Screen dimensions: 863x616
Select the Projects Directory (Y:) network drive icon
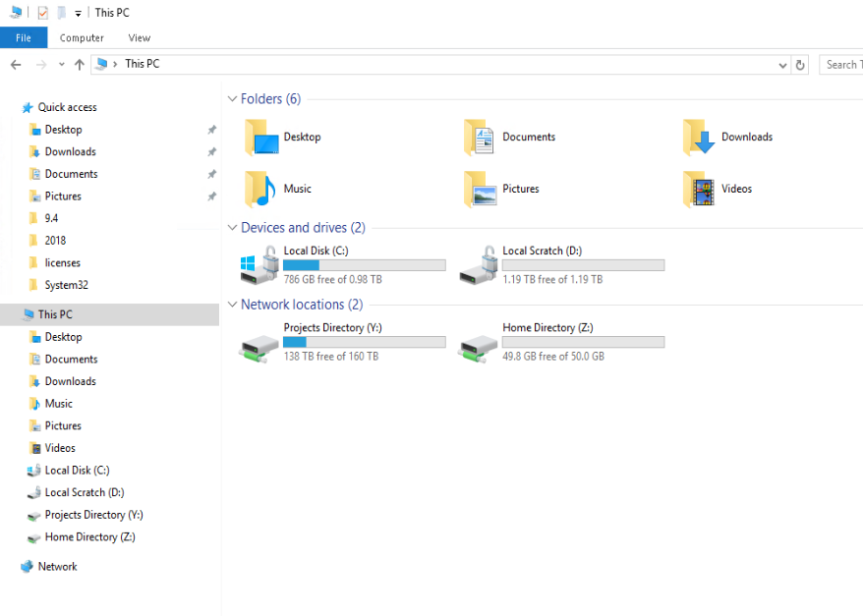click(259, 349)
